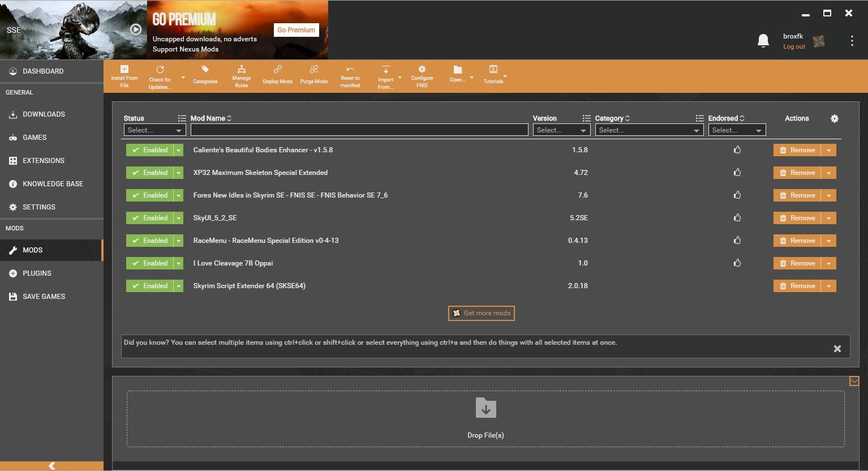Sort by the Mod Name column header

tap(211, 118)
